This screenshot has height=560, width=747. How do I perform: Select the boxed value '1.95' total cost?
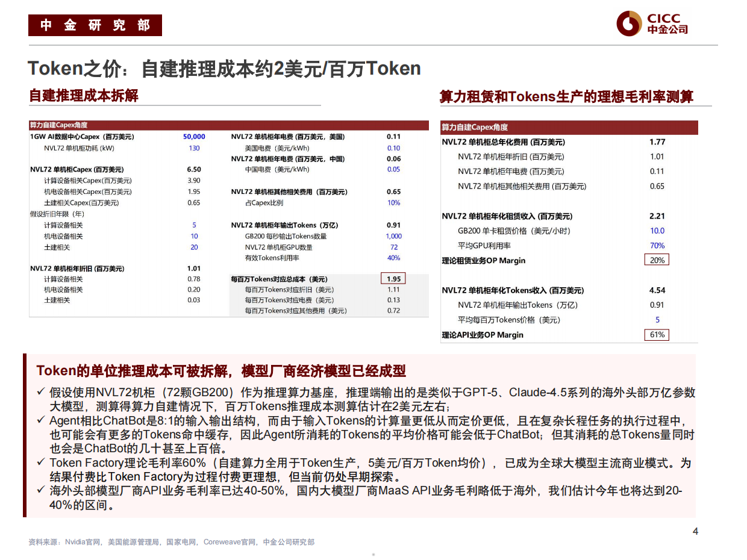pyautogui.click(x=393, y=279)
